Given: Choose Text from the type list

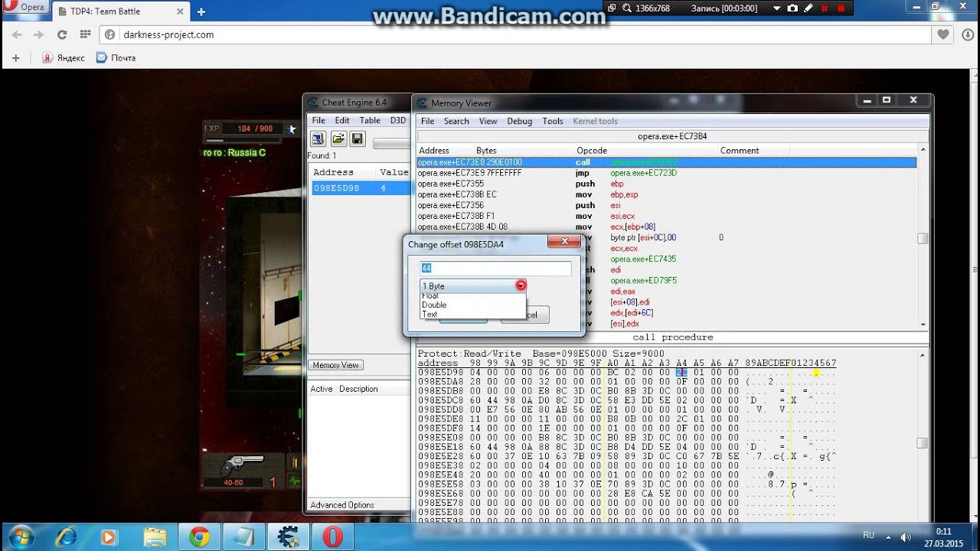Looking at the screenshot, I should [430, 314].
